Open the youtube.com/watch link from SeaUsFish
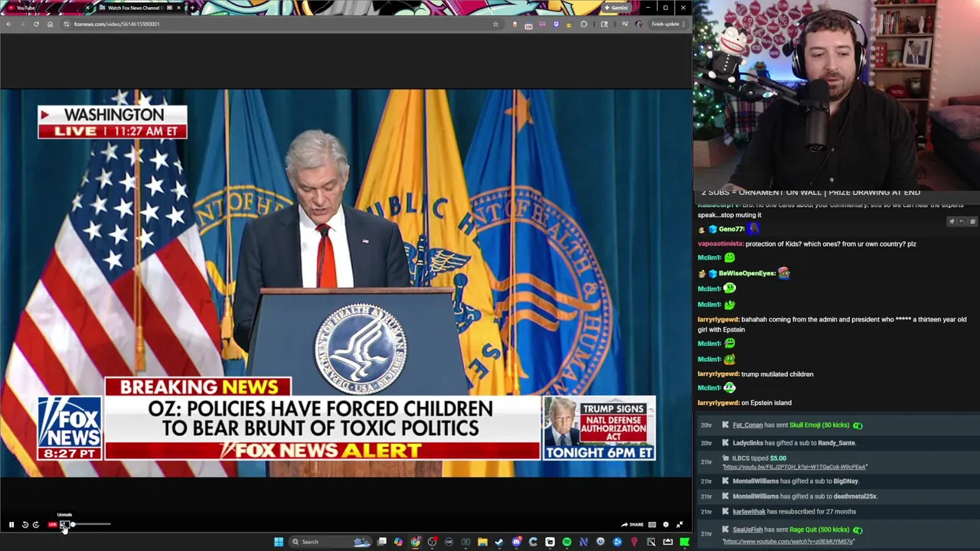Screen dimensions: 980x551 point(788,542)
